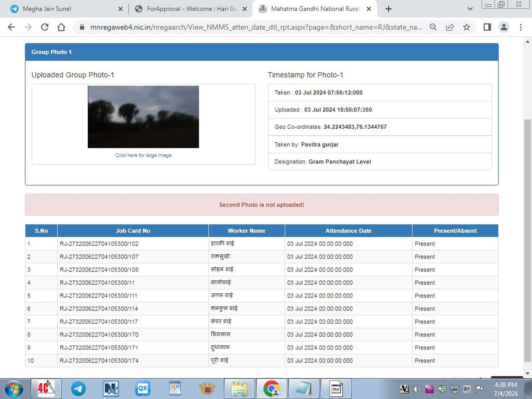This screenshot has height=399, width=532.
Task: Switch to ForApproval tab
Action: (188, 9)
